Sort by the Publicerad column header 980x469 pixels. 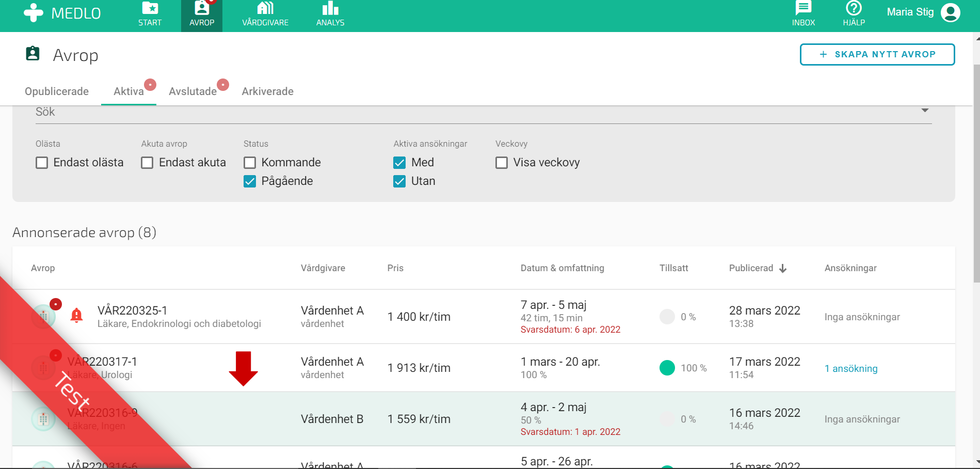pyautogui.click(x=751, y=268)
